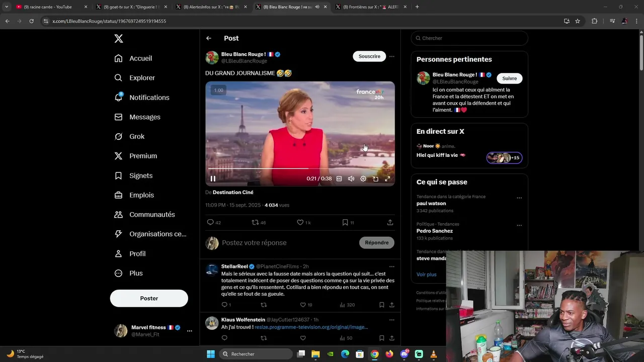Open Klaus Wolfenstein reply options menu
The image size is (644, 362).
(x=392, y=320)
